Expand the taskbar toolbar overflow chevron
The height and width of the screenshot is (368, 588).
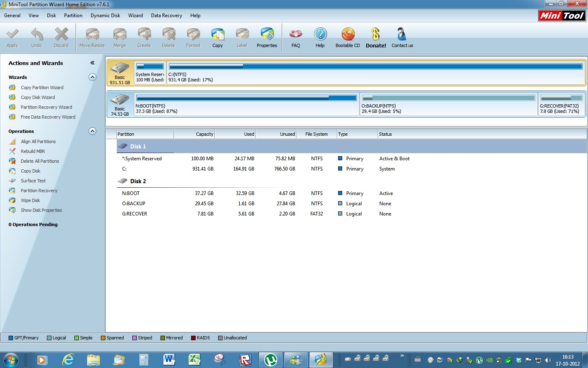pyautogui.click(x=402, y=356)
